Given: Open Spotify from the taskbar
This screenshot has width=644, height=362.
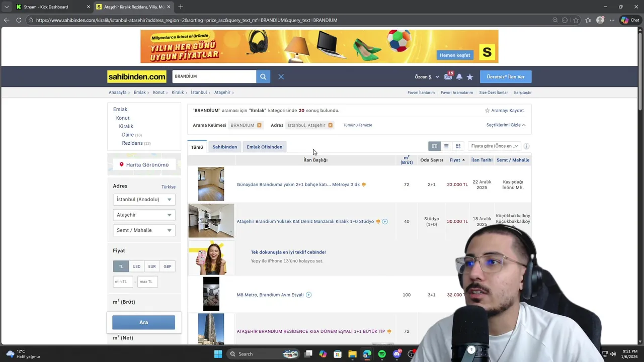Looking at the screenshot, I should coord(382,354).
